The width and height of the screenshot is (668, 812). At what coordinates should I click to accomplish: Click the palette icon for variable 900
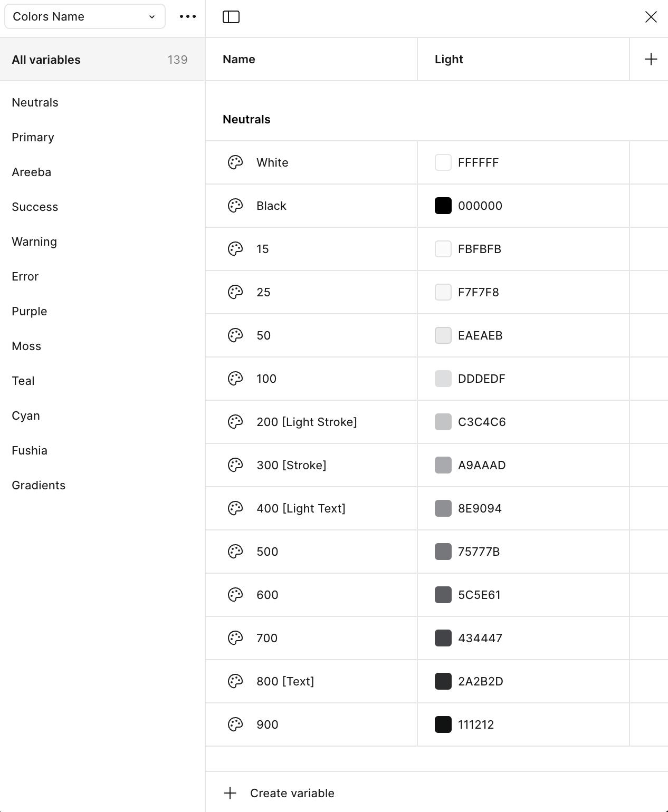pyautogui.click(x=235, y=724)
